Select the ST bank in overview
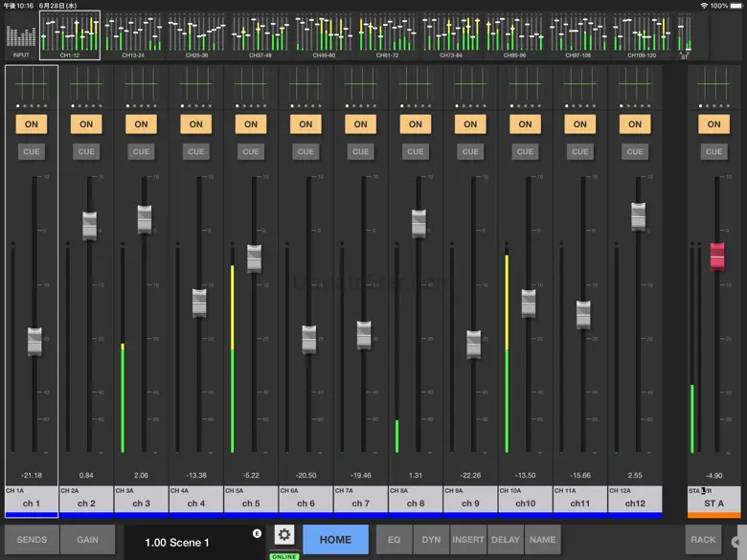 [x=685, y=35]
